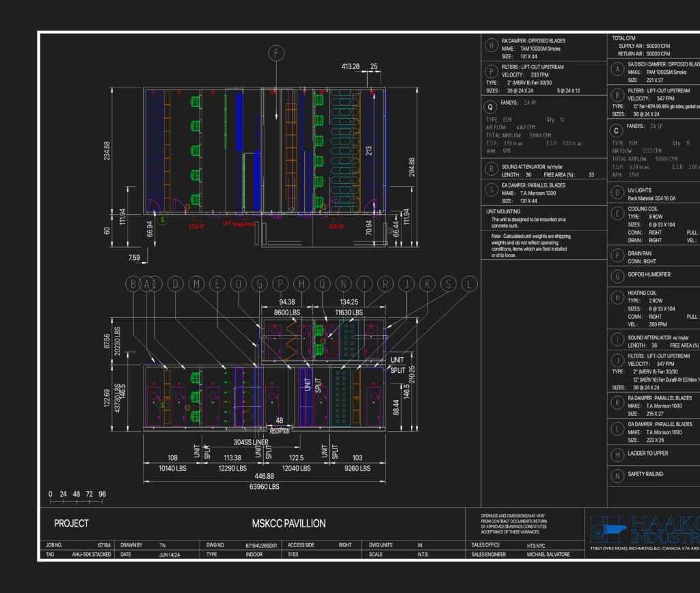Click drawing number 67184U26SD01

click(261, 546)
